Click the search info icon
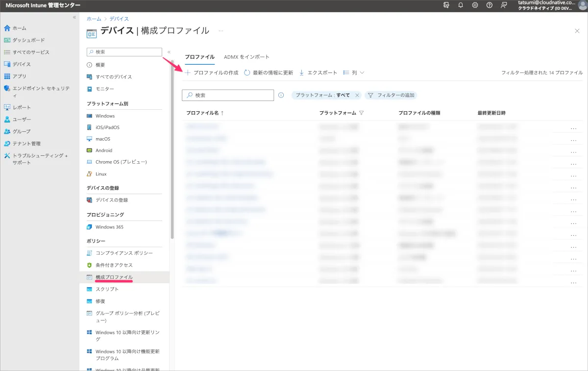This screenshot has height=371, width=588. tap(281, 95)
